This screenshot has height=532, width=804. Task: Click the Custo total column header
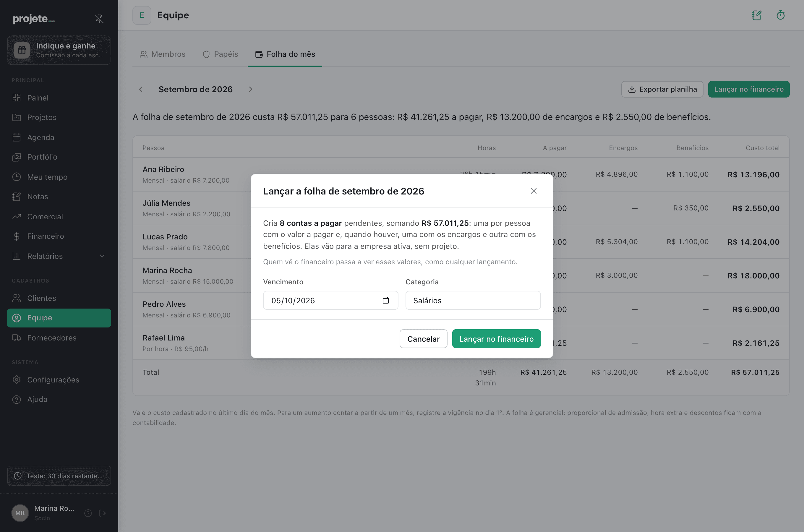(x=762, y=148)
